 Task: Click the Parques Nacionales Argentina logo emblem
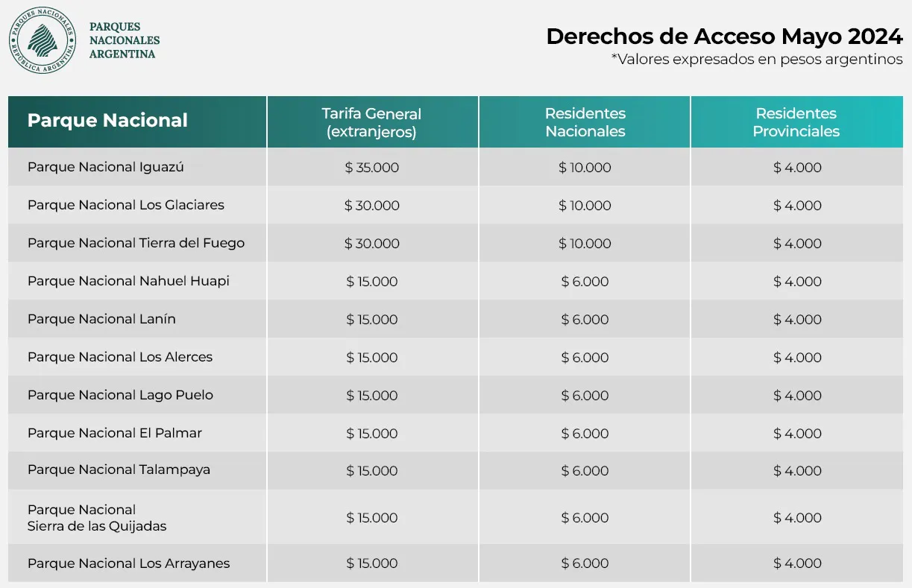pyautogui.click(x=43, y=41)
